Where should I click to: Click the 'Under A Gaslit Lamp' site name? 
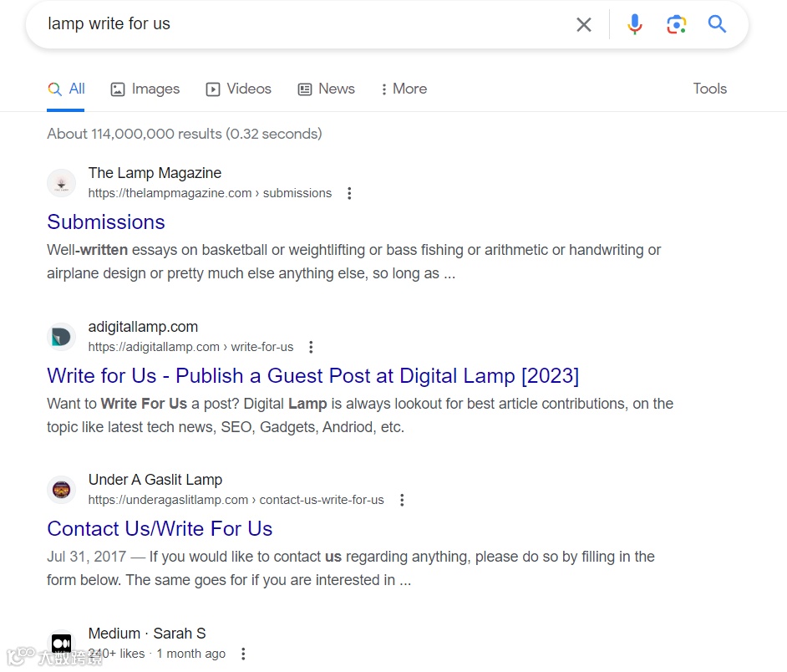tap(155, 480)
